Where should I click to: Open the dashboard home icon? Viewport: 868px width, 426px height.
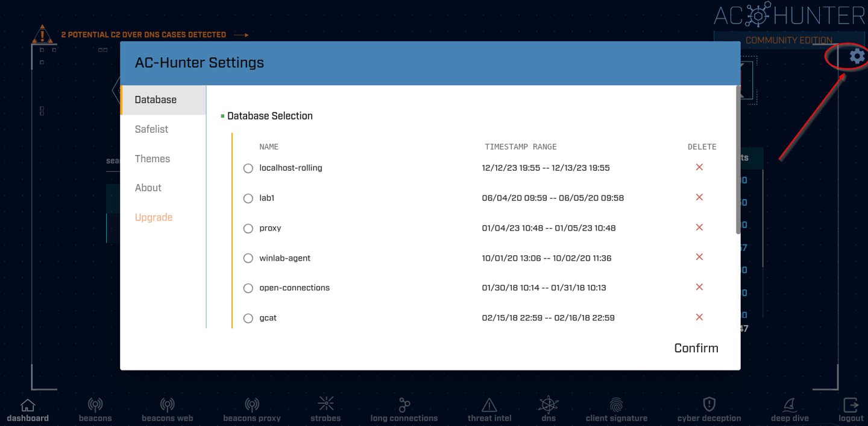28,405
